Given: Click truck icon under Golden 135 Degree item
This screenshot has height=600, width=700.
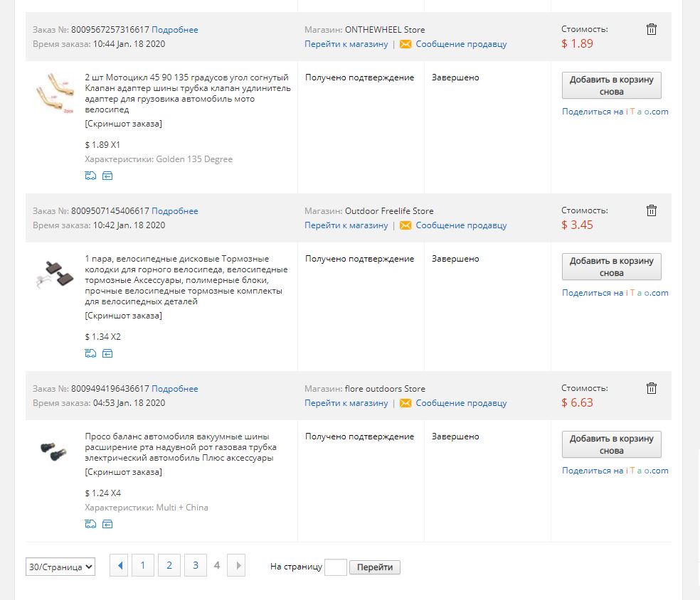Looking at the screenshot, I should tap(90, 176).
